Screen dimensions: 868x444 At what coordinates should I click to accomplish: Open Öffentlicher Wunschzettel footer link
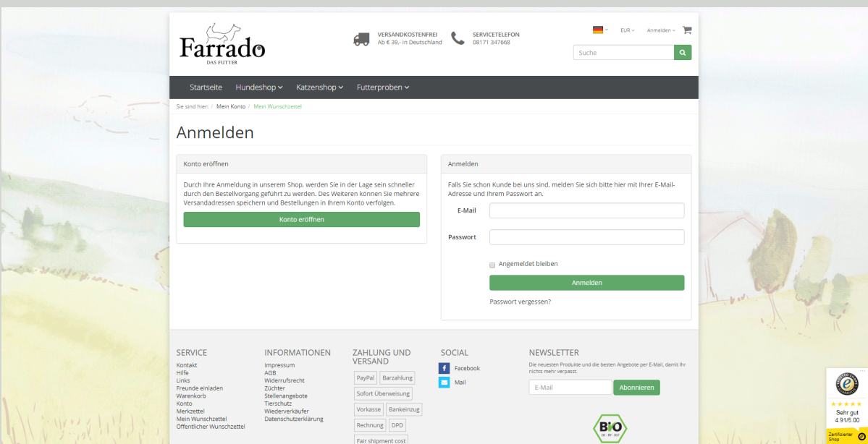[x=211, y=427]
